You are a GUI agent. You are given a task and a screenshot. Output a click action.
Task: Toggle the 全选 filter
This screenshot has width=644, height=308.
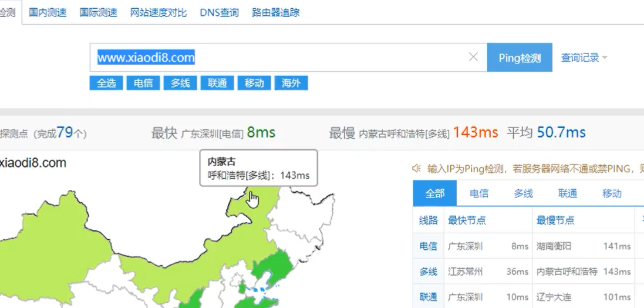106,83
